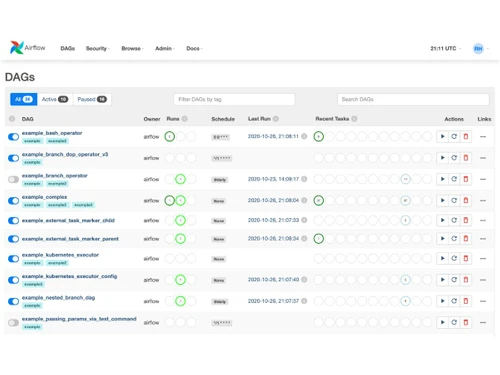500x375 pixels.
Task: Refresh example_kubernetes_executor_config DAG
Action: coord(454,280)
